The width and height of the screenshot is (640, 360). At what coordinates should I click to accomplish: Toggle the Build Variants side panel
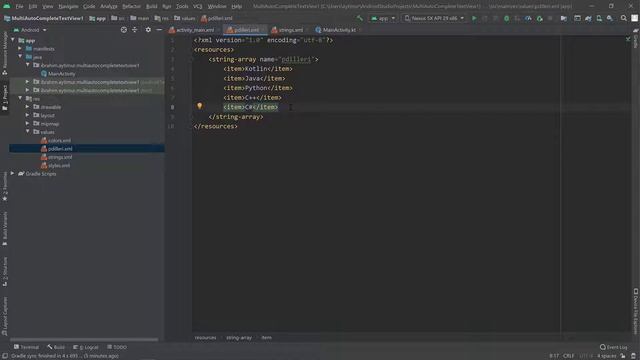click(4, 229)
